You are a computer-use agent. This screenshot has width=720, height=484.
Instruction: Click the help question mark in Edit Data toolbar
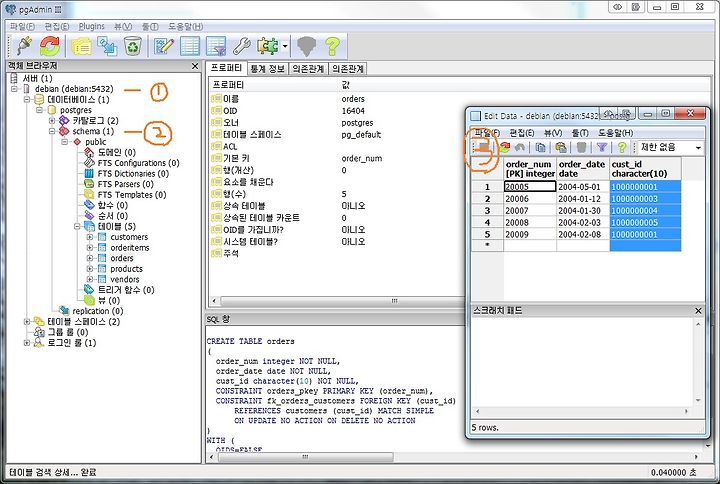622,147
